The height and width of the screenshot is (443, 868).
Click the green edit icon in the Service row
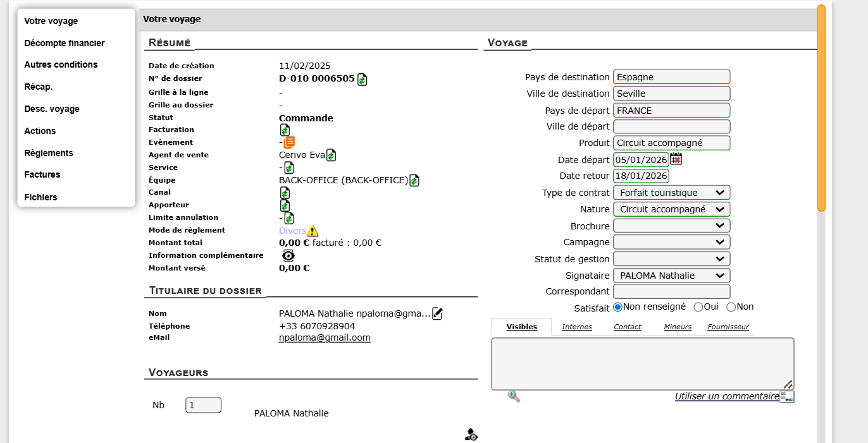289,167
